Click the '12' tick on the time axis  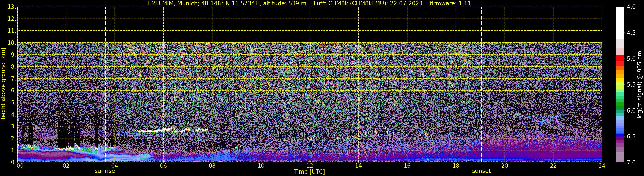click(310, 166)
